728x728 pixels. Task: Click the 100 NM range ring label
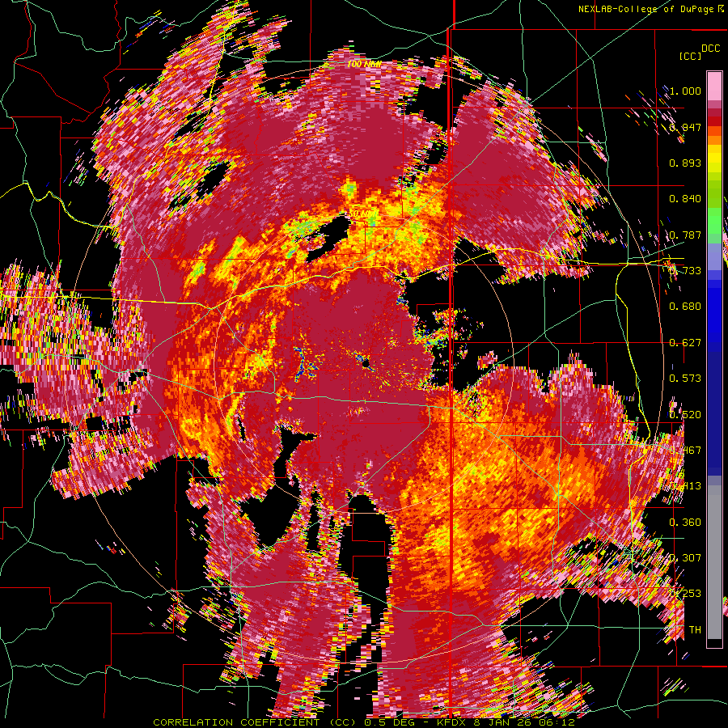coord(364,65)
